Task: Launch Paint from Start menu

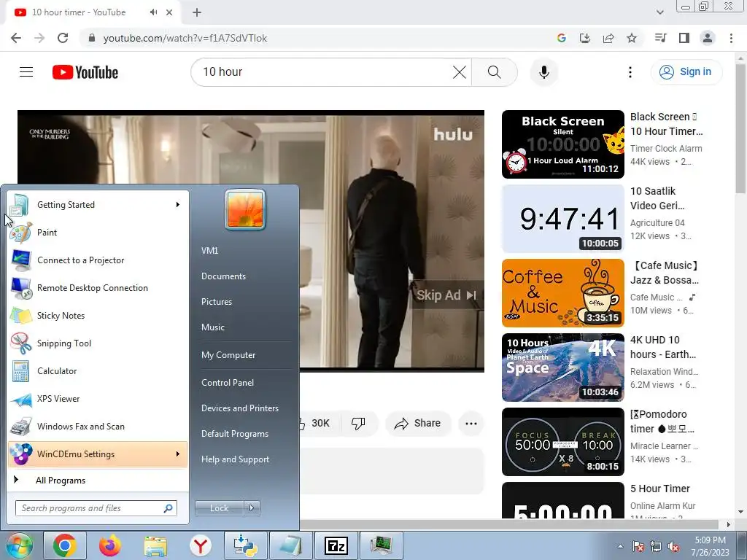Action: [x=98, y=233]
